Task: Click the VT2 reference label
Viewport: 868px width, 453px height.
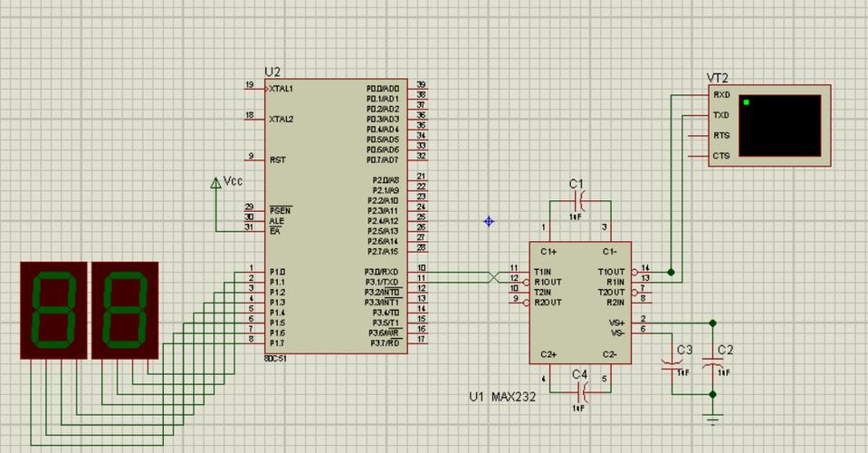Action: click(x=718, y=78)
